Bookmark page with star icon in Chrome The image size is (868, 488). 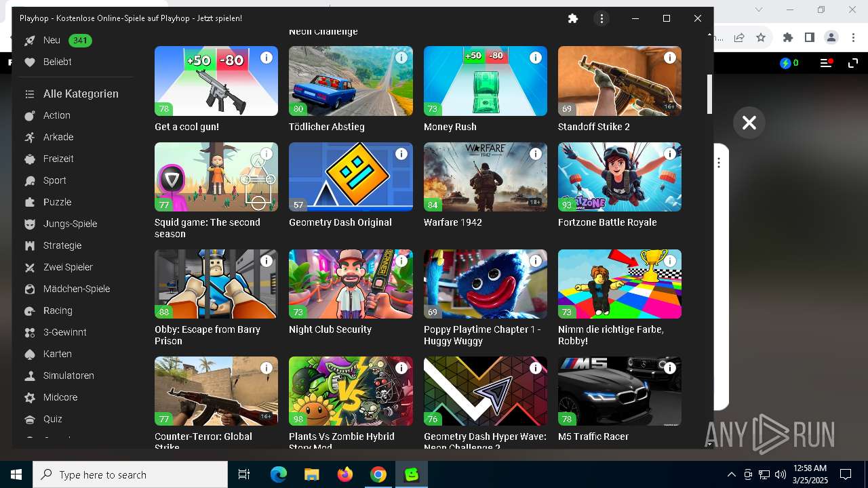click(x=761, y=37)
